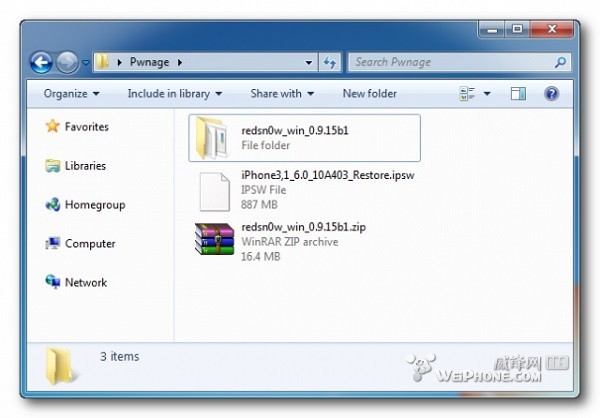
Task: Expand the Include in library menu
Action: (174, 94)
